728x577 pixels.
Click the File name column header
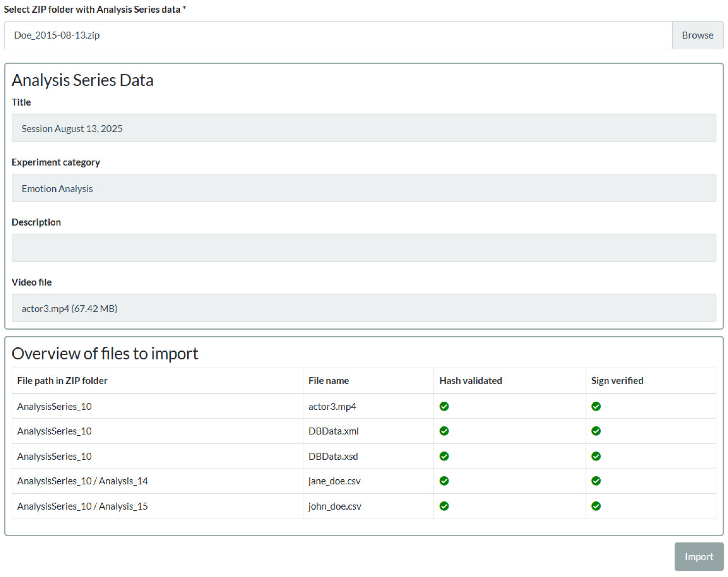(329, 380)
